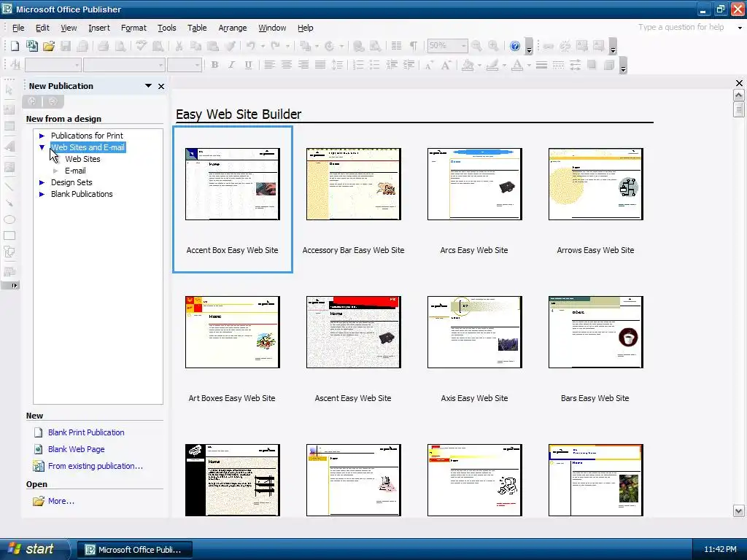Click the Save disk icon
This screenshot has width=747, height=560.
click(66, 46)
